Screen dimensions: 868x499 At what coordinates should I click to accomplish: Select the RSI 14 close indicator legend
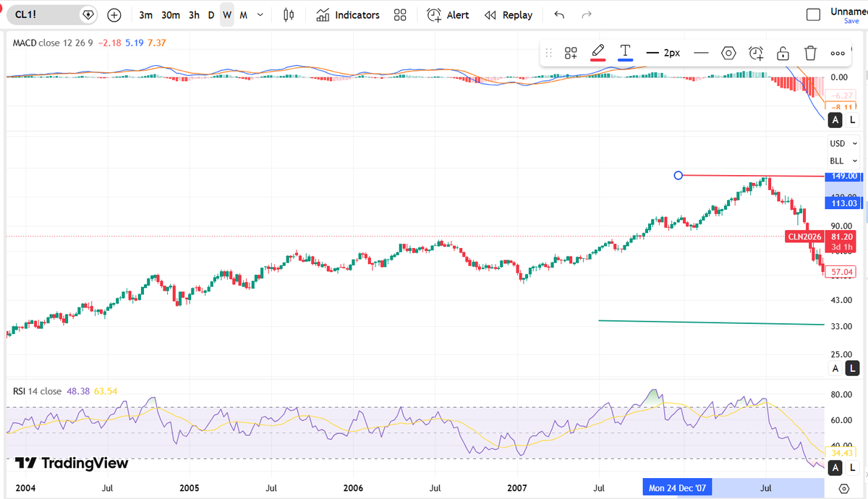pos(37,391)
